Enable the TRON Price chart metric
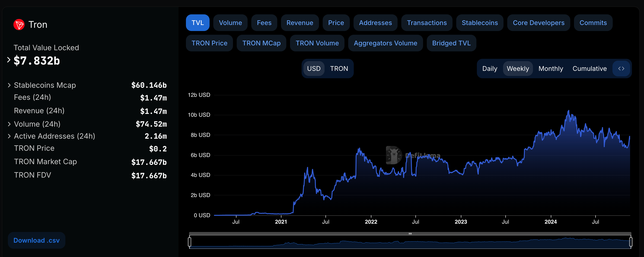This screenshot has width=644, height=257. [x=210, y=43]
